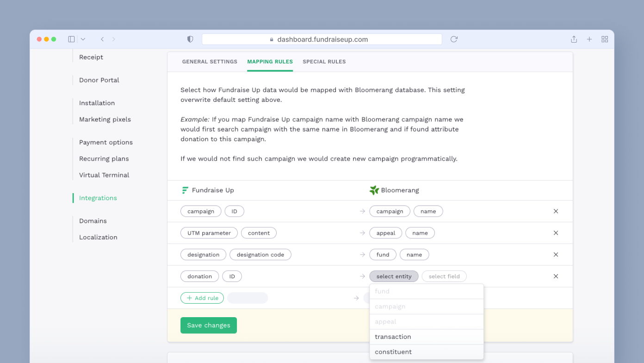Click the dashboard.fundraiseup.com address bar
Screen dimensions: 644x363
(322, 39)
